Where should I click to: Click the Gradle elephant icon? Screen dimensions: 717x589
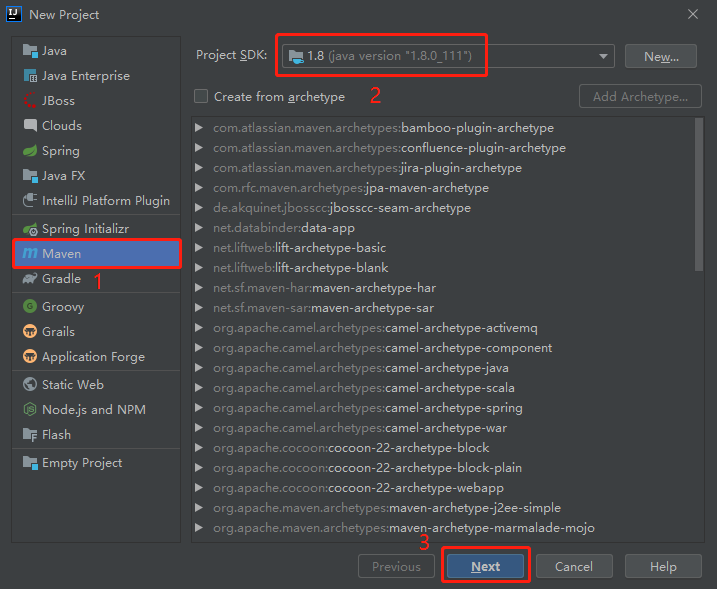(30, 278)
